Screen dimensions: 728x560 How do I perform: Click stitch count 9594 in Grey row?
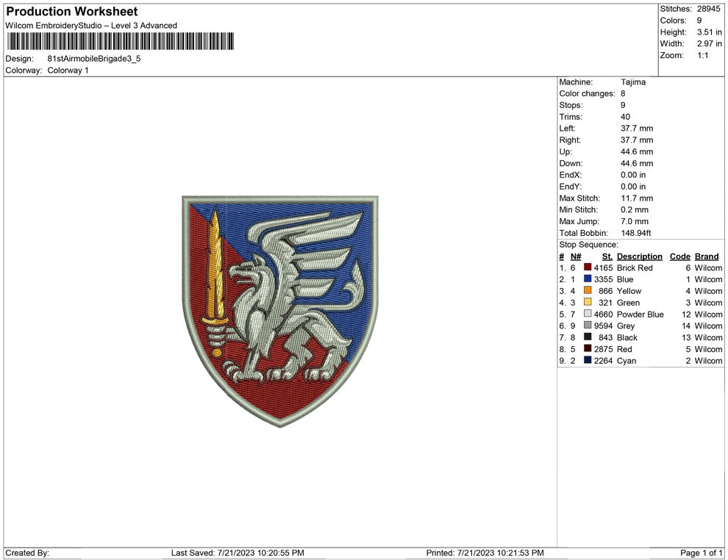coord(603,326)
